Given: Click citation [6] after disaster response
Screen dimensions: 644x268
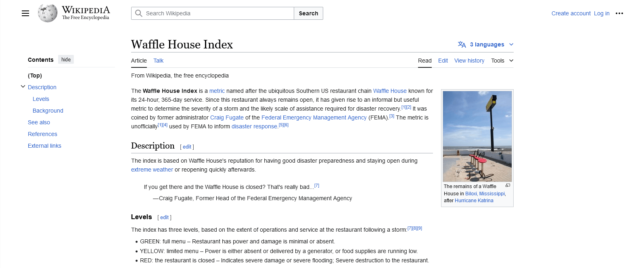Looking at the screenshot, I should (x=286, y=125).
